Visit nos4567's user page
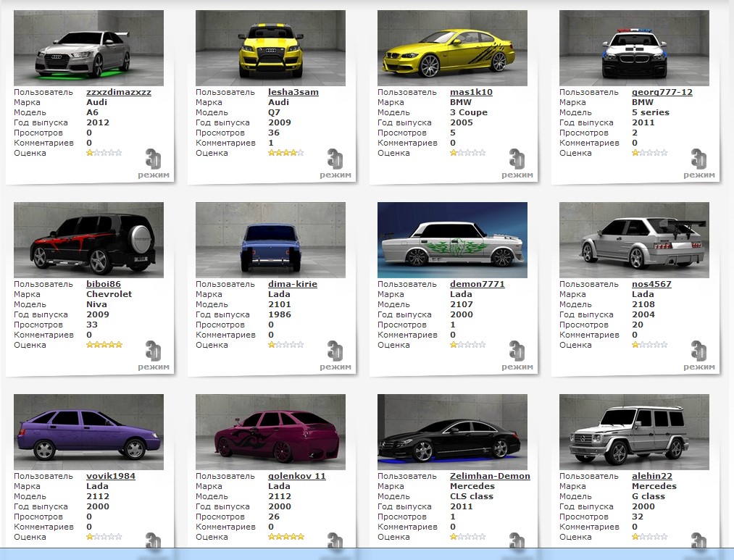Viewport: 734px width, 560px height. (x=651, y=284)
